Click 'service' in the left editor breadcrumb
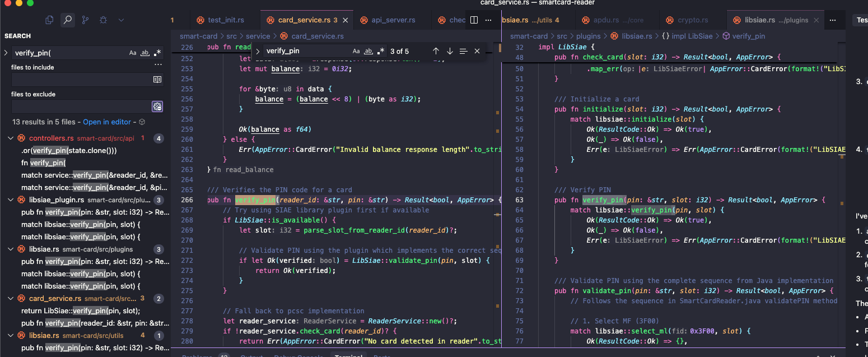Screen dimensions: 868x357 pyautogui.click(x=258, y=36)
